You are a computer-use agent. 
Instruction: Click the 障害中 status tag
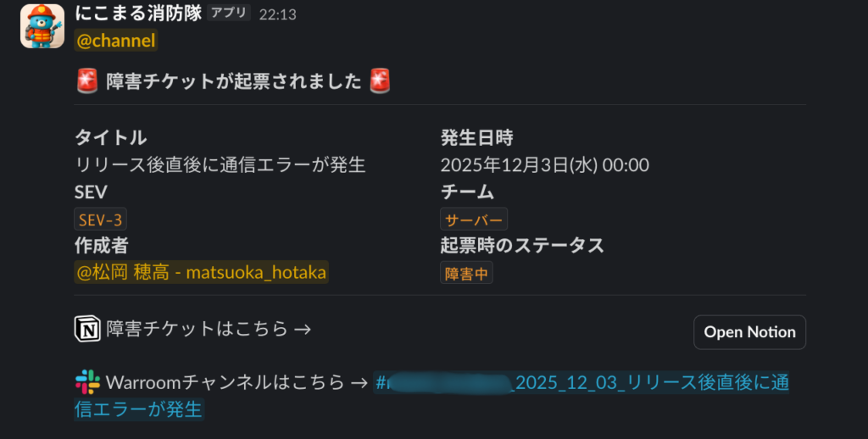[466, 273]
